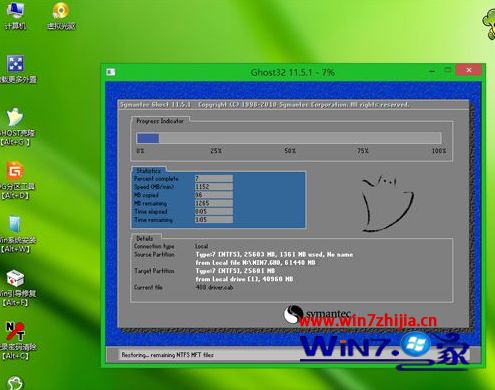Click the 'Connection type' label
The width and height of the screenshot is (495, 390).
(x=154, y=246)
